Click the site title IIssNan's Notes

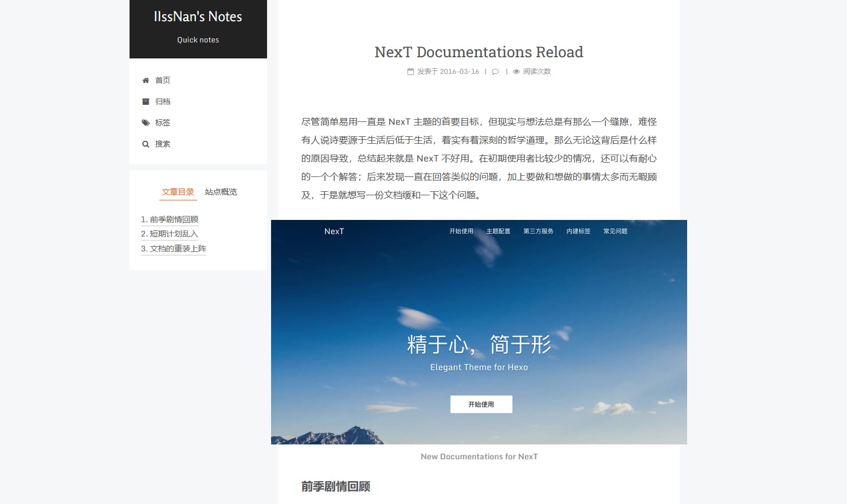pos(198,17)
